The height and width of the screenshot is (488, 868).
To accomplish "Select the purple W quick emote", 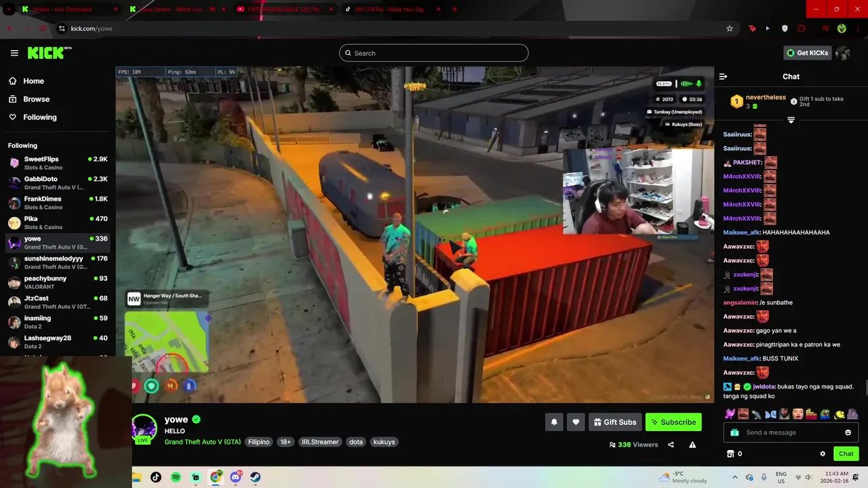I will (730, 413).
